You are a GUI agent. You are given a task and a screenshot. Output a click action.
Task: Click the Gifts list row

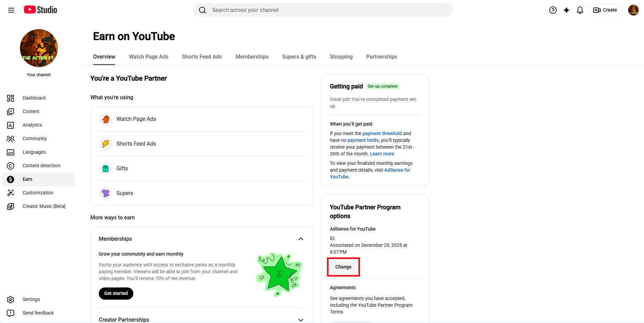(x=202, y=169)
